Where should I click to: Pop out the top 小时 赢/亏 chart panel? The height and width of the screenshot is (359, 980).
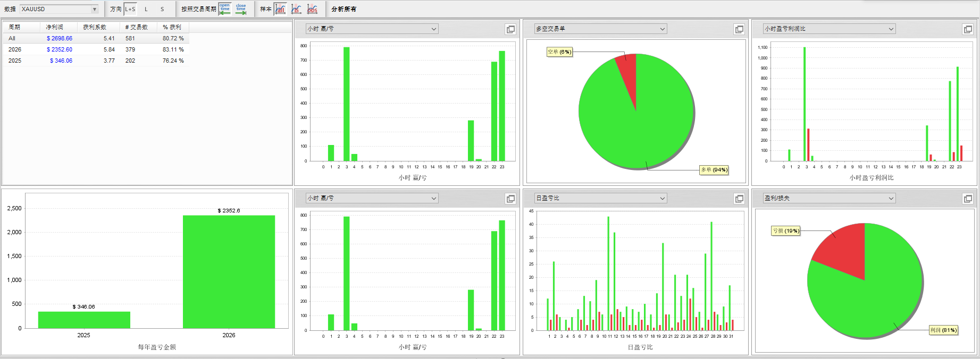click(x=510, y=29)
